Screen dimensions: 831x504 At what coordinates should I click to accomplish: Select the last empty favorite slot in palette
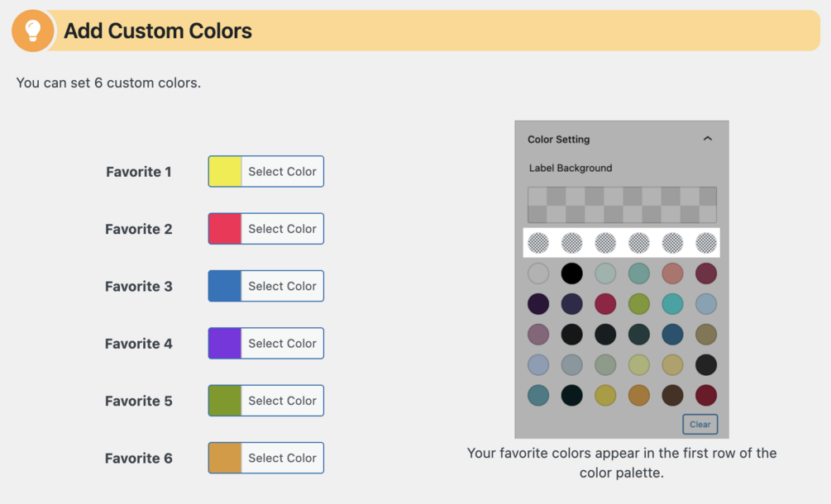coord(706,242)
